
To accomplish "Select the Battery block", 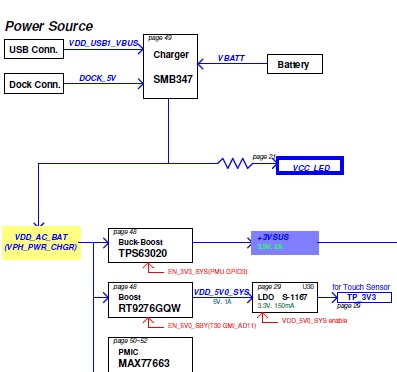I will tap(295, 64).
